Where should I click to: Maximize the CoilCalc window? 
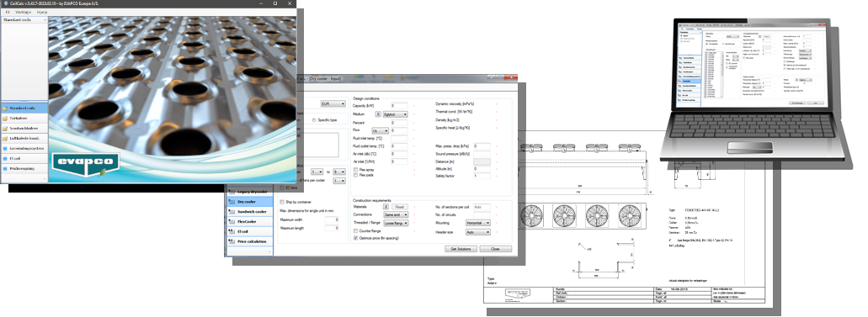275,3
